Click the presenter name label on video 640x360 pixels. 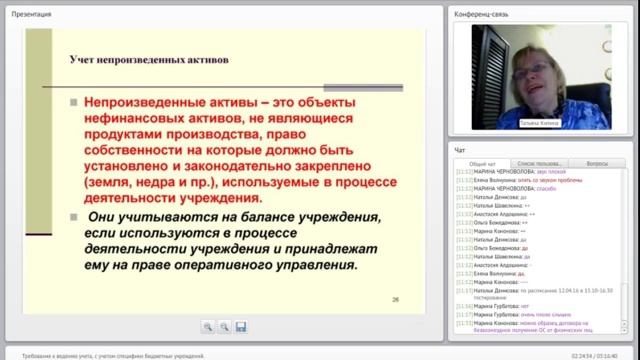point(540,123)
